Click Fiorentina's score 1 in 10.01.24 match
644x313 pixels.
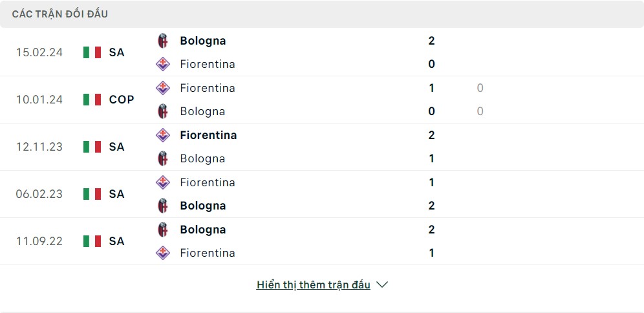431,88
